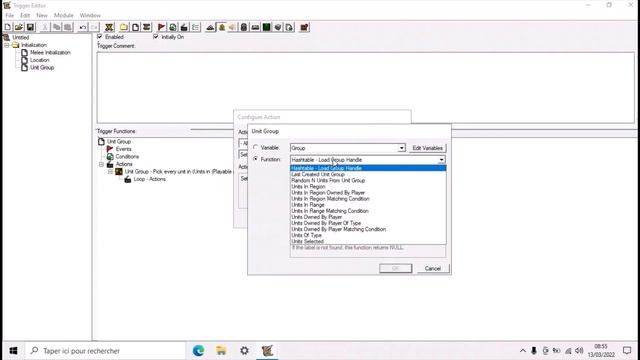The image size is (640, 360).
Task: Open the Window menu
Action: tap(90, 15)
